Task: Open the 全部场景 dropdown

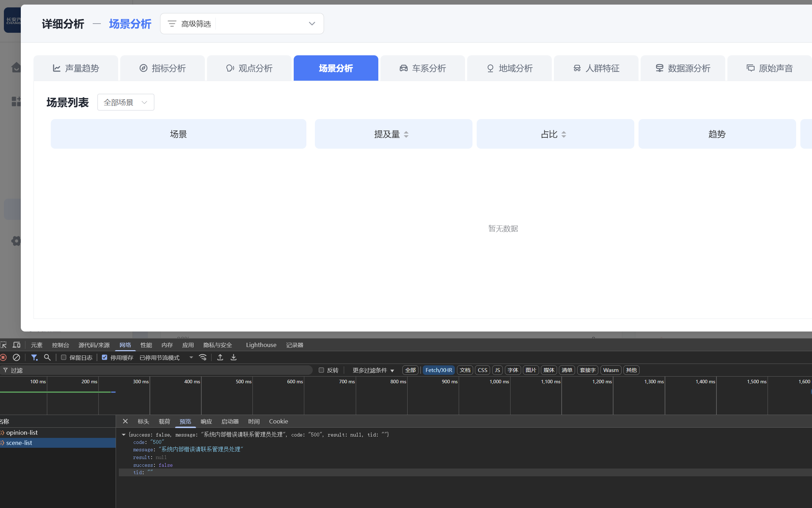Action: [126, 102]
